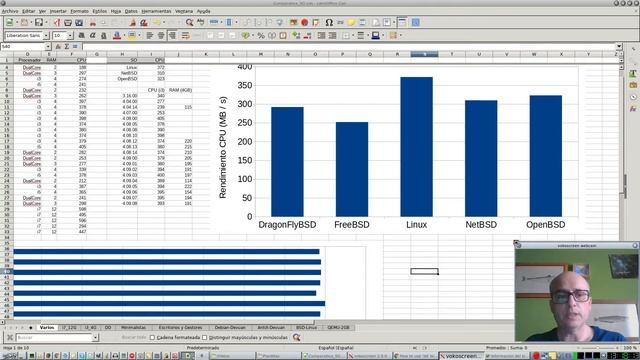Export directly as PDF icon
640x360 pixels.
[x=56, y=22]
